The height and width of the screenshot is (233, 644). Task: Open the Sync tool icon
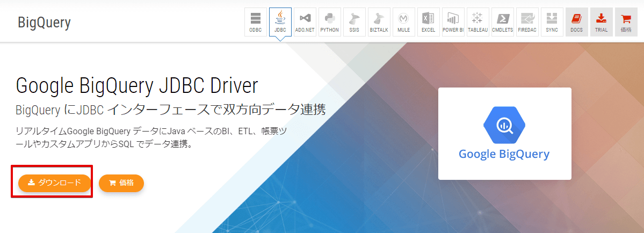point(552,22)
